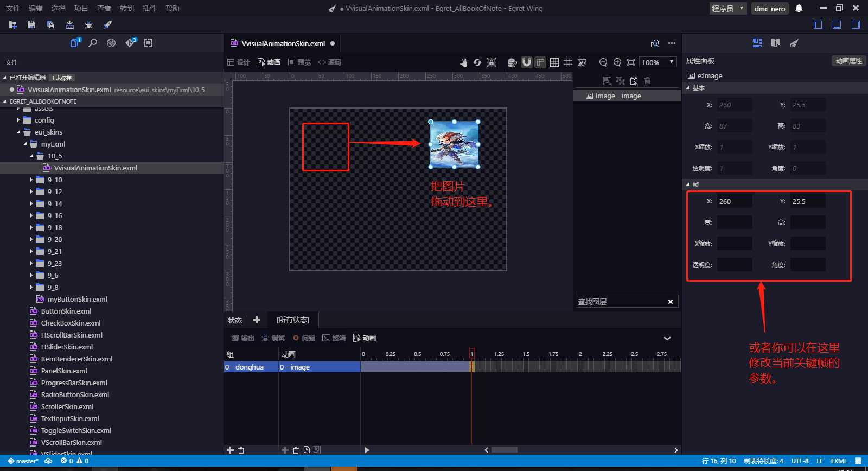The width and height of the screenshot is (868, 471).
Task: Collapse the eui_skins folder
Action: point(19,132)
